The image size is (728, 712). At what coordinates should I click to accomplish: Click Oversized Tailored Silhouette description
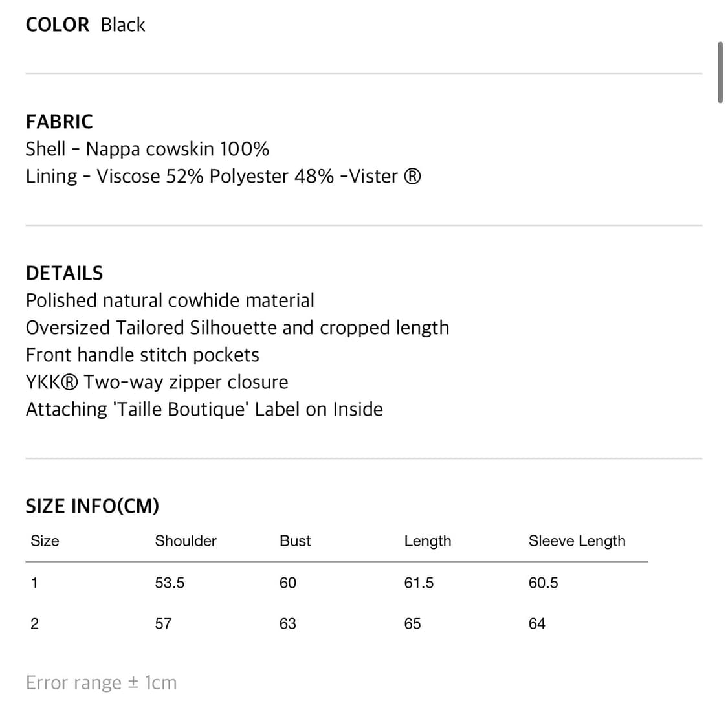(237, 328)
